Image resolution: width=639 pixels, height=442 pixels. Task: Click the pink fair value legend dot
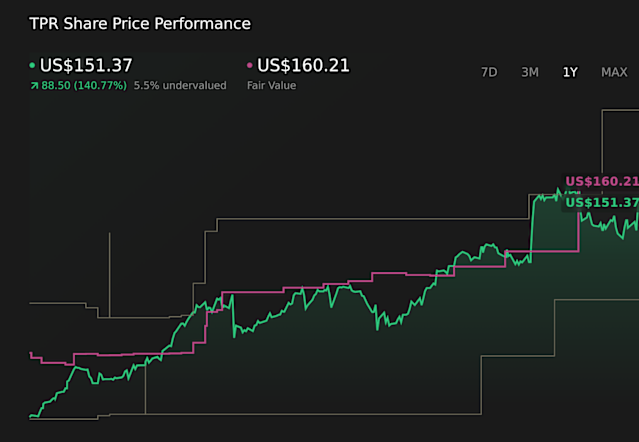(250, 66)
